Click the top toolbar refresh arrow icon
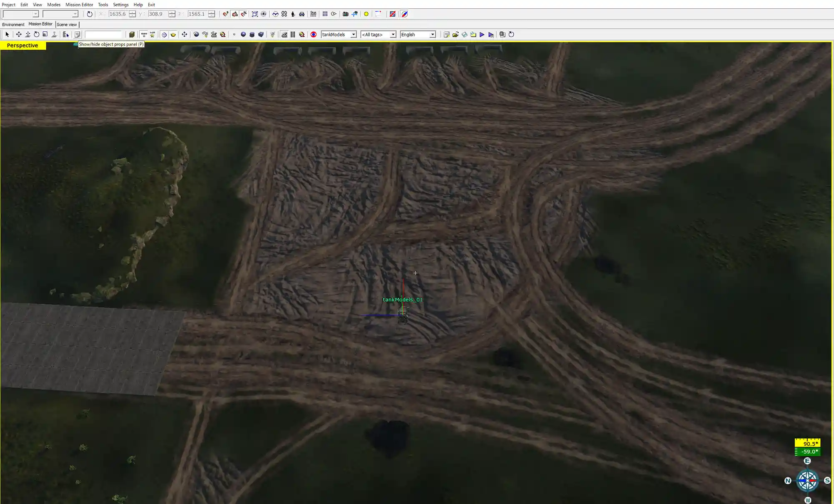Screen dimensions: 834x504 click(x=89, y=14)
